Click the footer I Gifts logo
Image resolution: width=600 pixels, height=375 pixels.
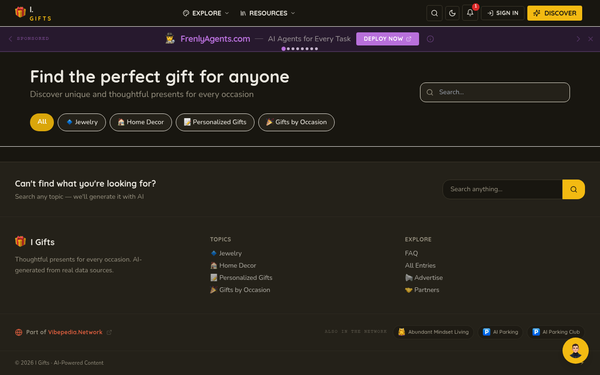35,242
